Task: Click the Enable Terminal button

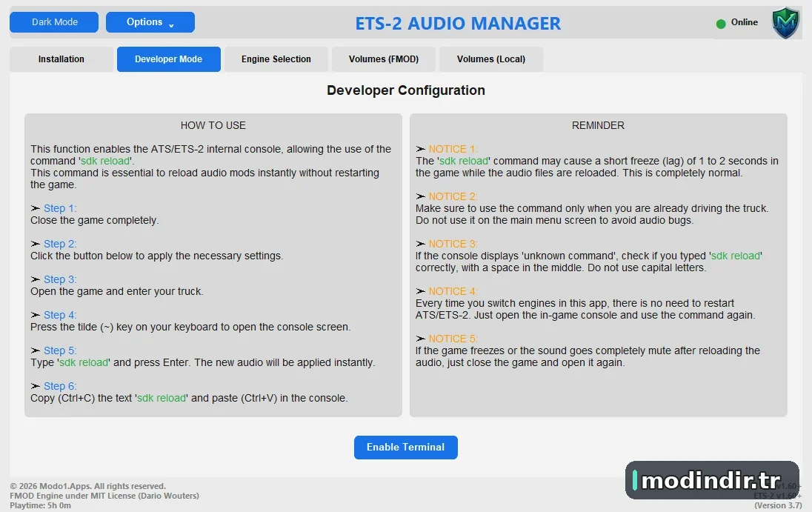Action: 405,448
